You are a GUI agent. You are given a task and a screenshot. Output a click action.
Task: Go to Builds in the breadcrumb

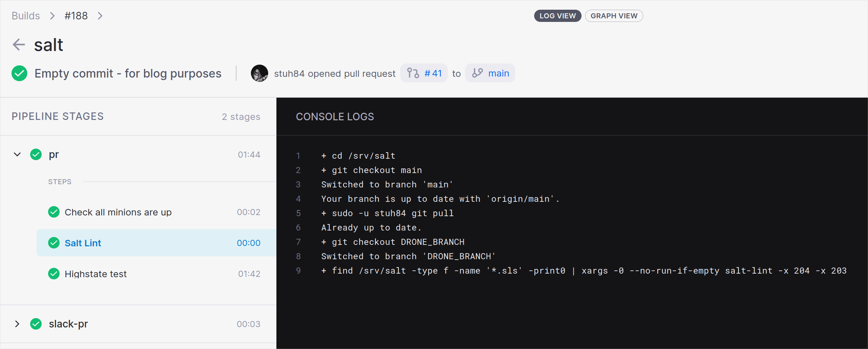(x=26, y=16)
